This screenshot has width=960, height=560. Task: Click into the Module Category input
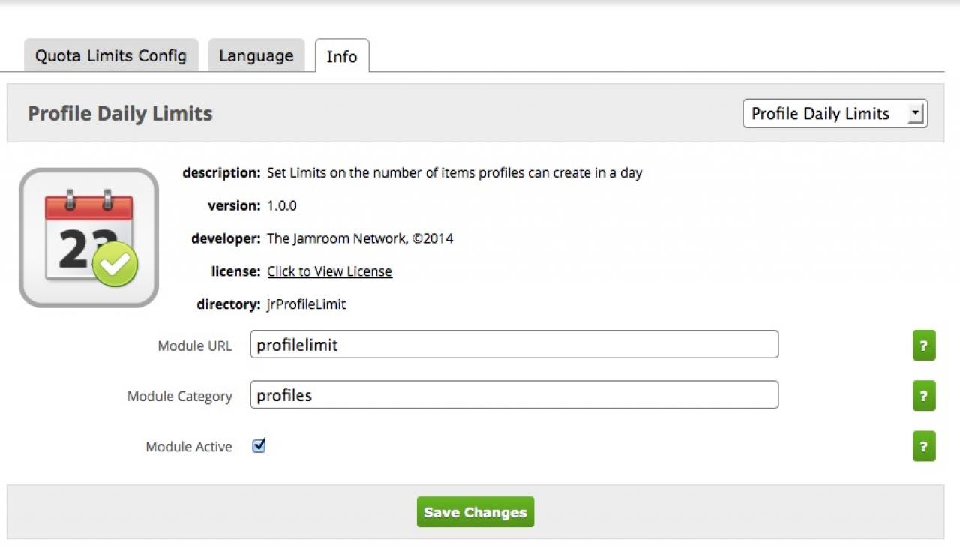click(x=514, y=395)
